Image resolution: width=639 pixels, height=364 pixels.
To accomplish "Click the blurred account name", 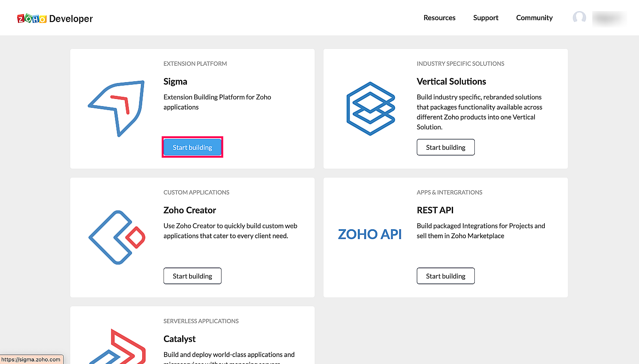I will tap(609, 18).
